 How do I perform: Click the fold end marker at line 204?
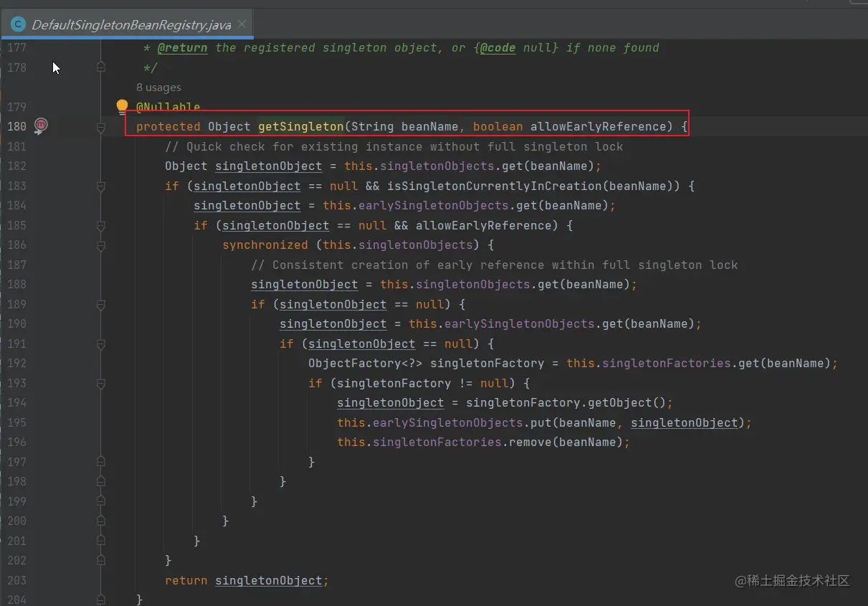pos(101,600)
